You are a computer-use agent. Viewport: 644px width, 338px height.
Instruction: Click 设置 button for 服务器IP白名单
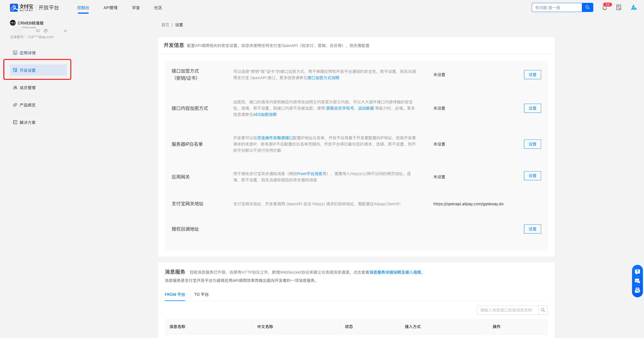point(532,144)
